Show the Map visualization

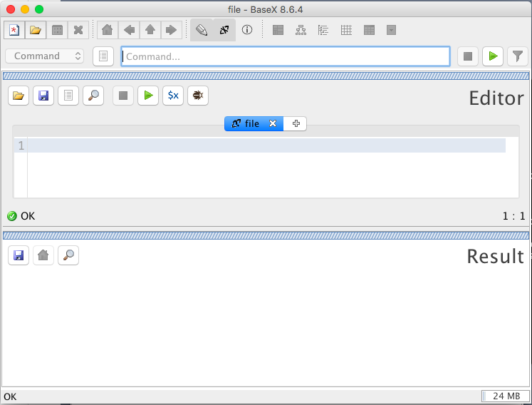[x=278, y=30]
